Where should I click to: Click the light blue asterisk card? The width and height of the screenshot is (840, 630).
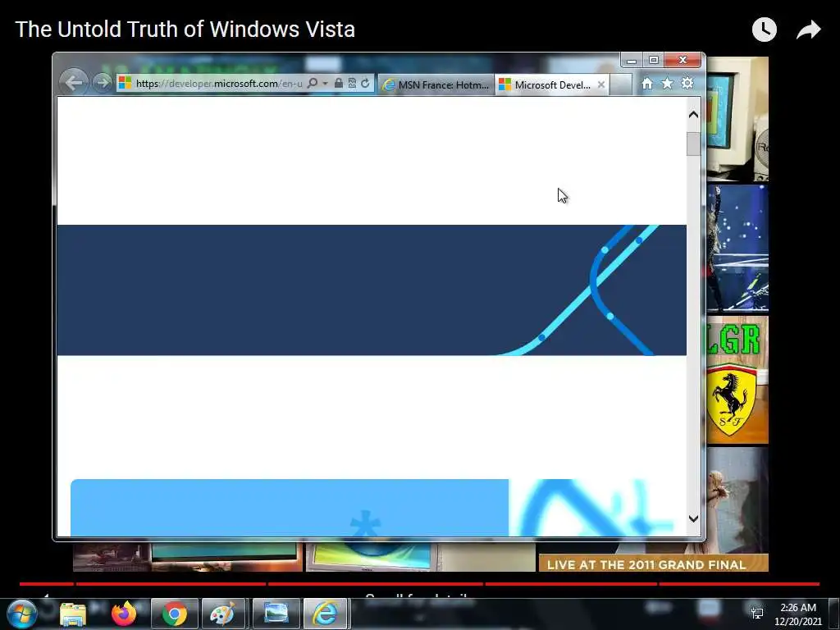290,507
